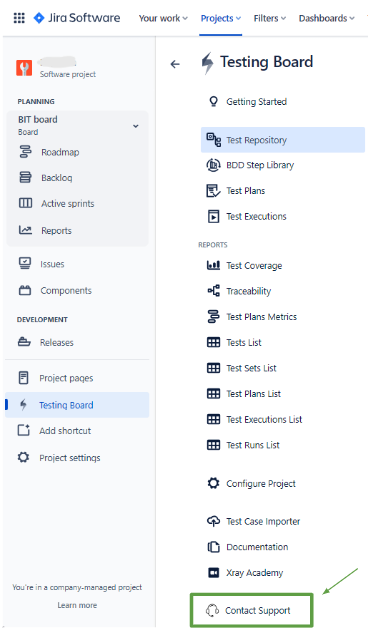Open the Dashboards dropdown
The width and height of the screenshot is (368, 633).
(x=326, y=18)
